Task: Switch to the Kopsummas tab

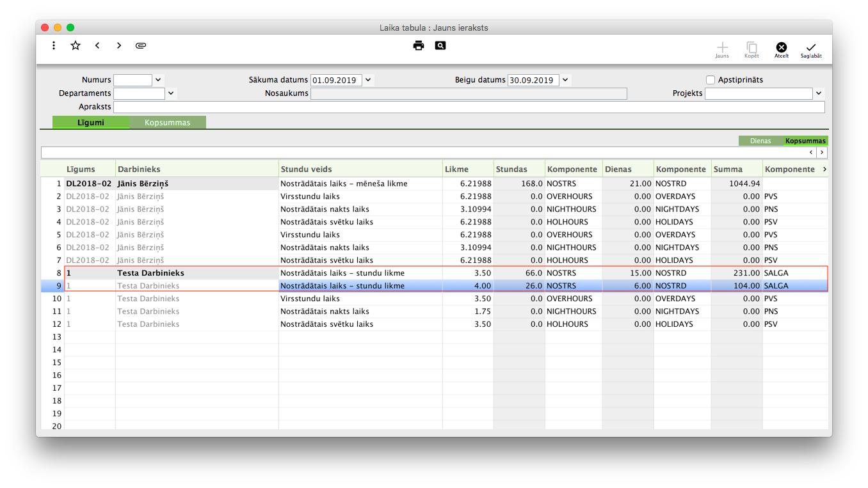Action: (x=167, y=123)
